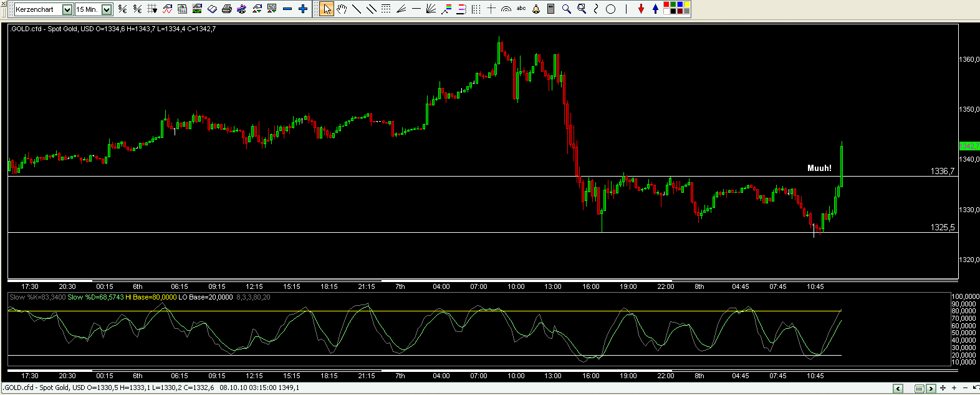Select the ellipse drawing tool
The width and height of the screenshot is (980, 395).
tap(611, 9)
